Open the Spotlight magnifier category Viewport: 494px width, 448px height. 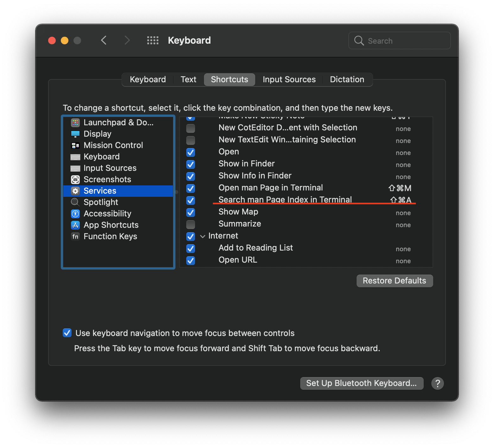[x=75, y=202]
